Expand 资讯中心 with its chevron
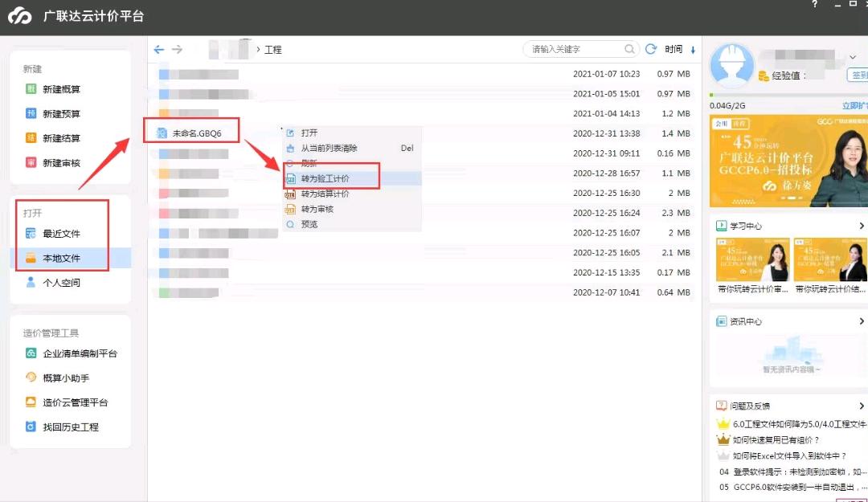 [861, 321]
